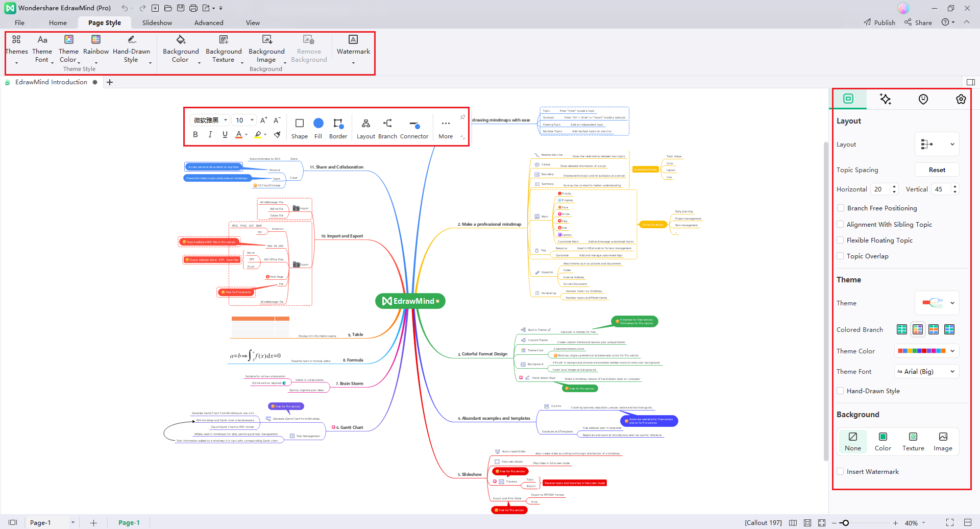Select the second Colored Branch swatch
This screenshot has height=529, width=980.
[x=918, y=329]
